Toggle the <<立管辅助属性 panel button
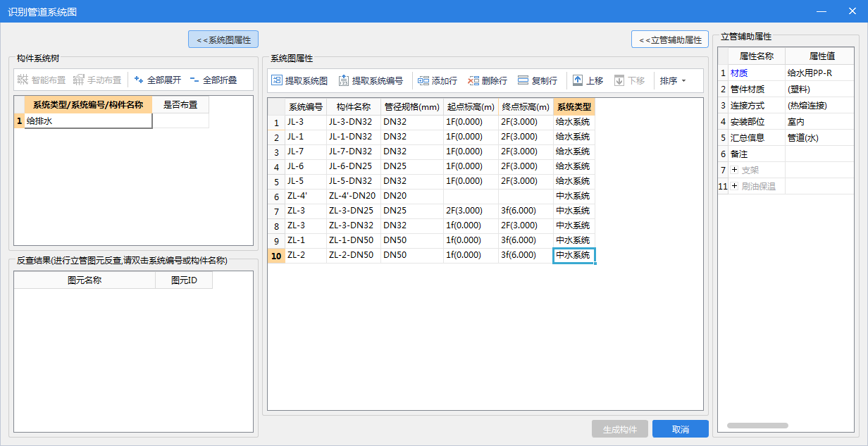 pyautogui.click(x=670, y=39)
